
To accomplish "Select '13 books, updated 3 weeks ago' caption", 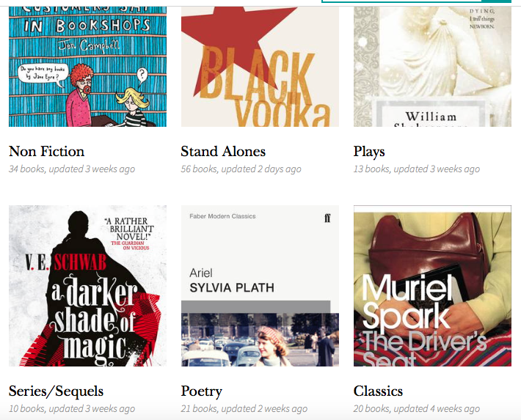I will 416,169.
